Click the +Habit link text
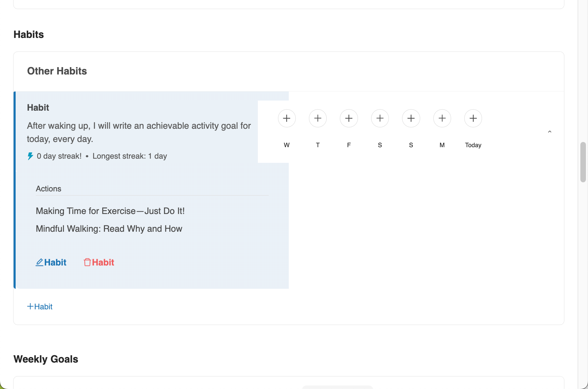The width and height of the screenshot is (588, 389). (x=43, y=307)
